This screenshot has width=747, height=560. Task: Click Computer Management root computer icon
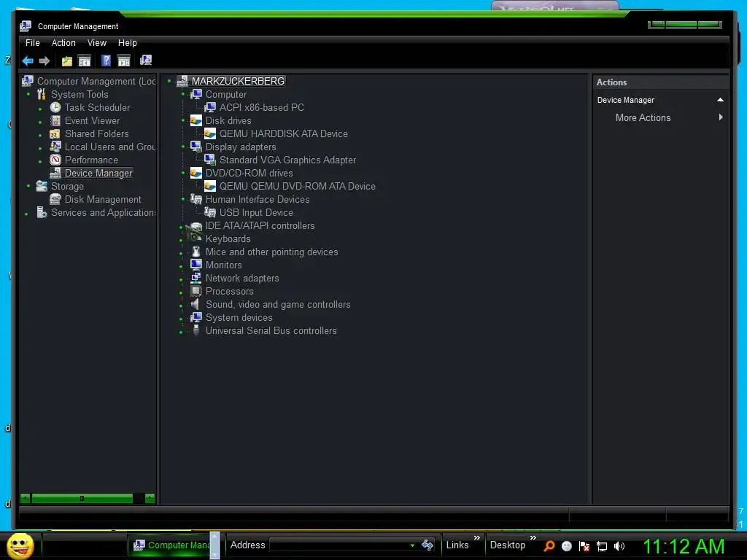27,81
